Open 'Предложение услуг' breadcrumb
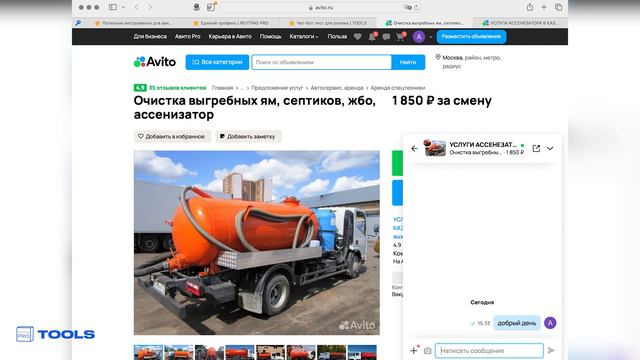 pos(277,88)
